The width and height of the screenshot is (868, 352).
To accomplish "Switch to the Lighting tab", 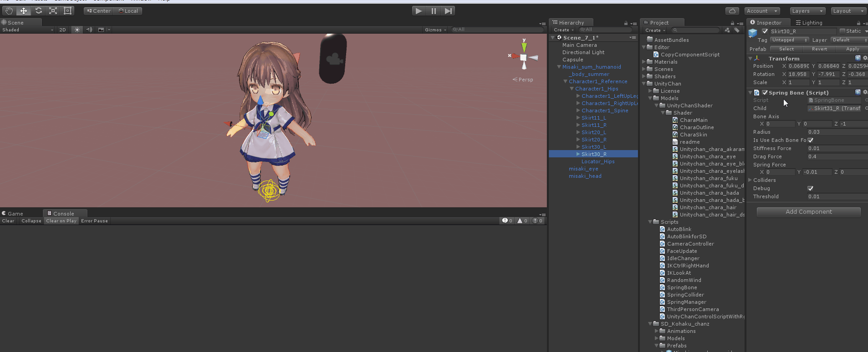I will pyautogui.click(x=809, y=23).
